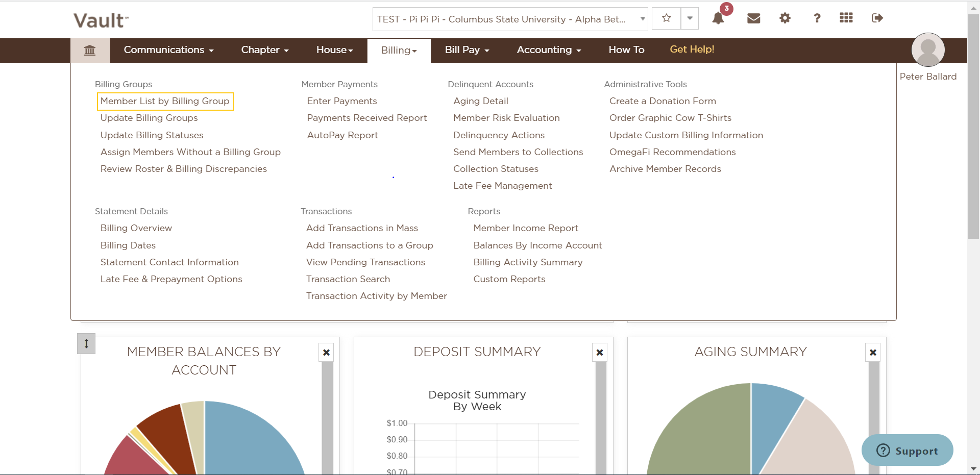
Task: Open the Bill Pay menu
Action: [467, 50]
